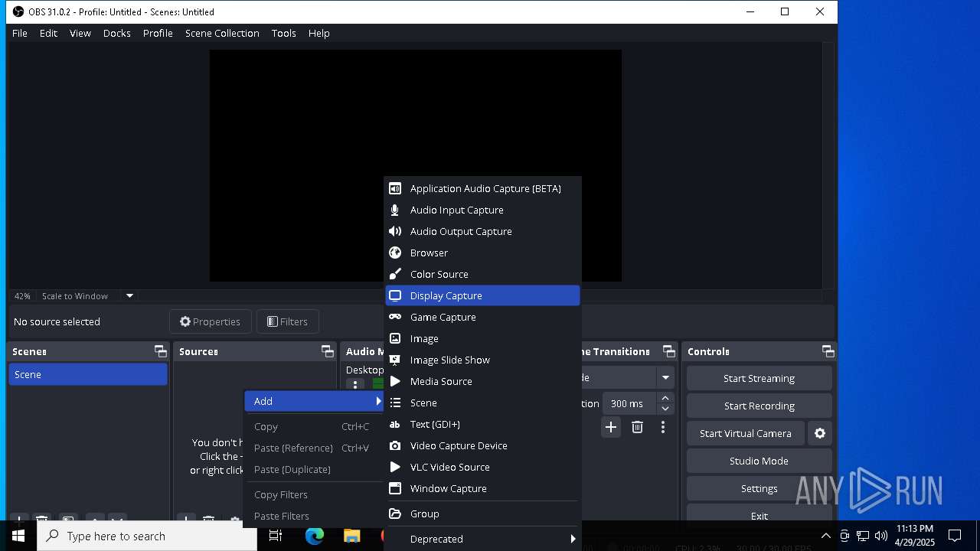Viewport: 980px width, 551px height.
Task: Open the Add submenu in the context menu
Action: click(x=314, y=401)
